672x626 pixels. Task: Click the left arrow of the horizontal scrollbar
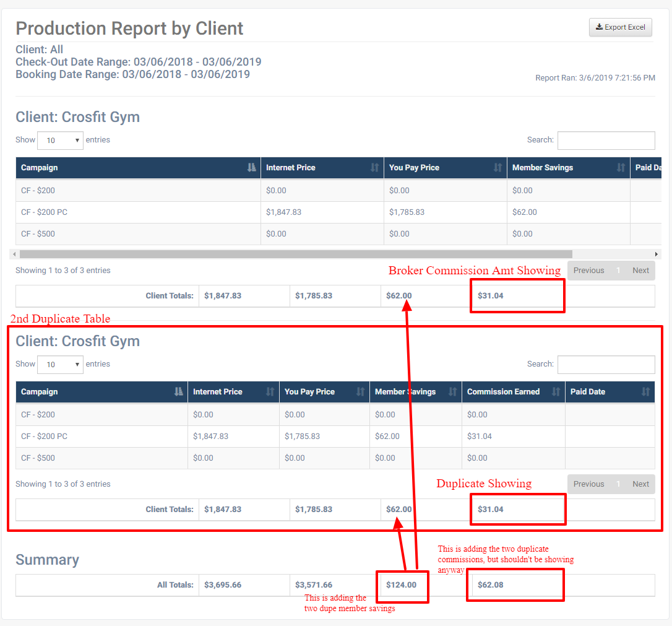pos(14,254)
